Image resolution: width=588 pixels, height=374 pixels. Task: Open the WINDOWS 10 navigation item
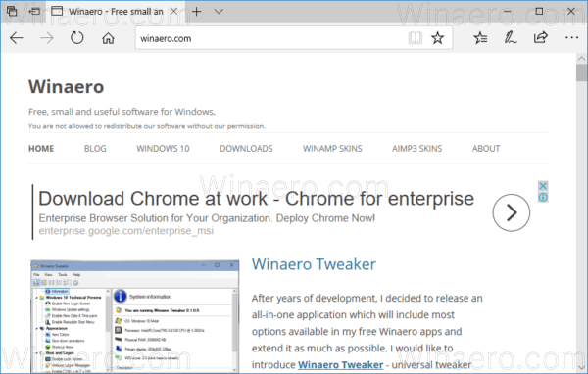(163, 149)
